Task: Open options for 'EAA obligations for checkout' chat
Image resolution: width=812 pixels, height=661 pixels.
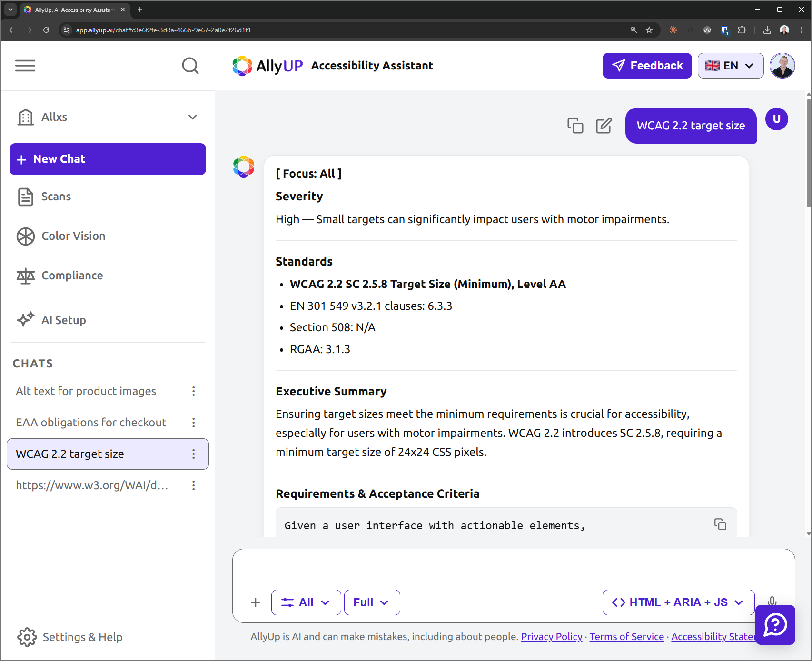Action: point(193,423)
